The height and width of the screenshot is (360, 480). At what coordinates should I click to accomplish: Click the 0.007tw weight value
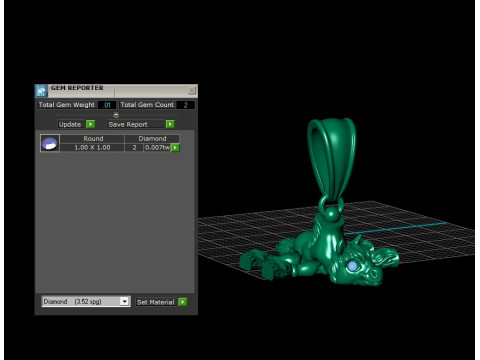(157, 147)
